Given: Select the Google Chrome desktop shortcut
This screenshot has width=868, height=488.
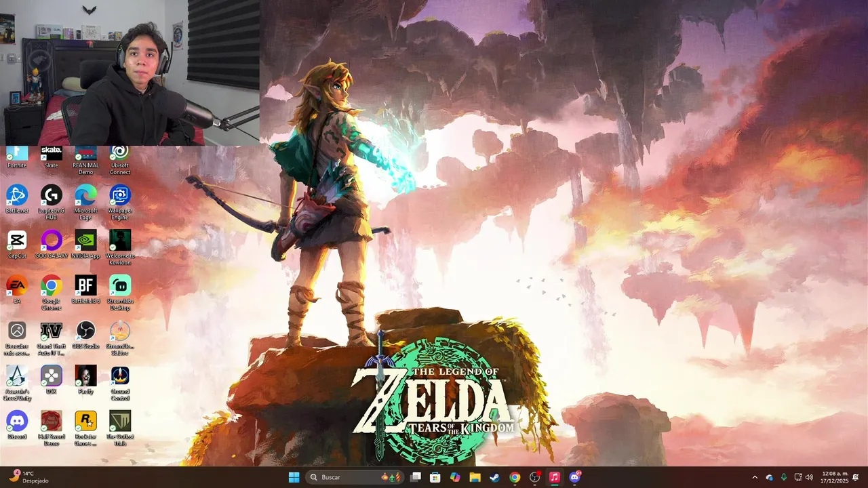Looking at the screenshot, I should pyautogui.click(x=52, y=293).
